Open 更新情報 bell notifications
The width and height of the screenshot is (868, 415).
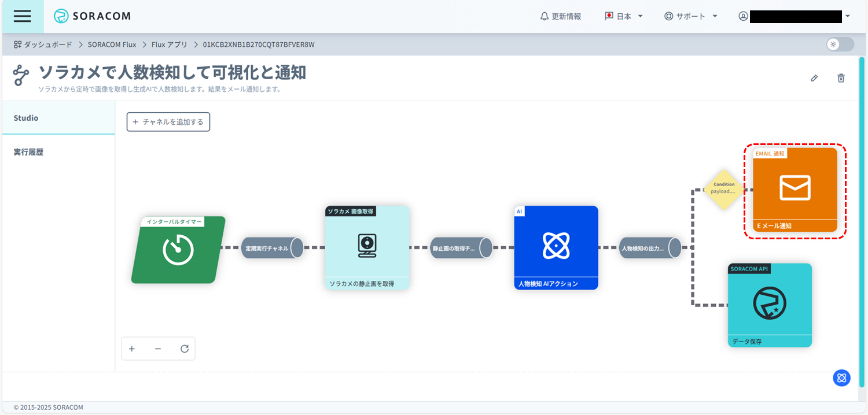560,16
